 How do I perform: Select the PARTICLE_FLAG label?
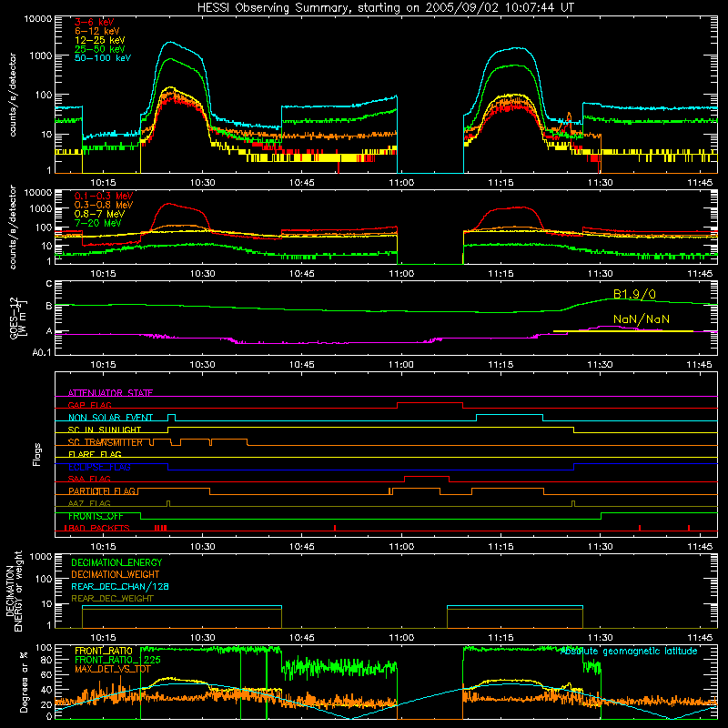[102, 490]
